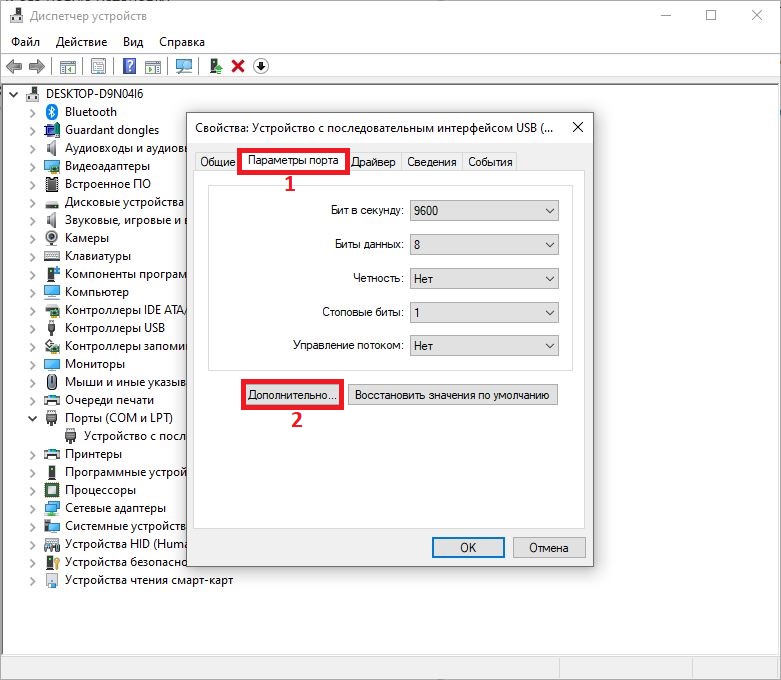
Task: Open the 'Действие' menu
Action: coord(81,42)
